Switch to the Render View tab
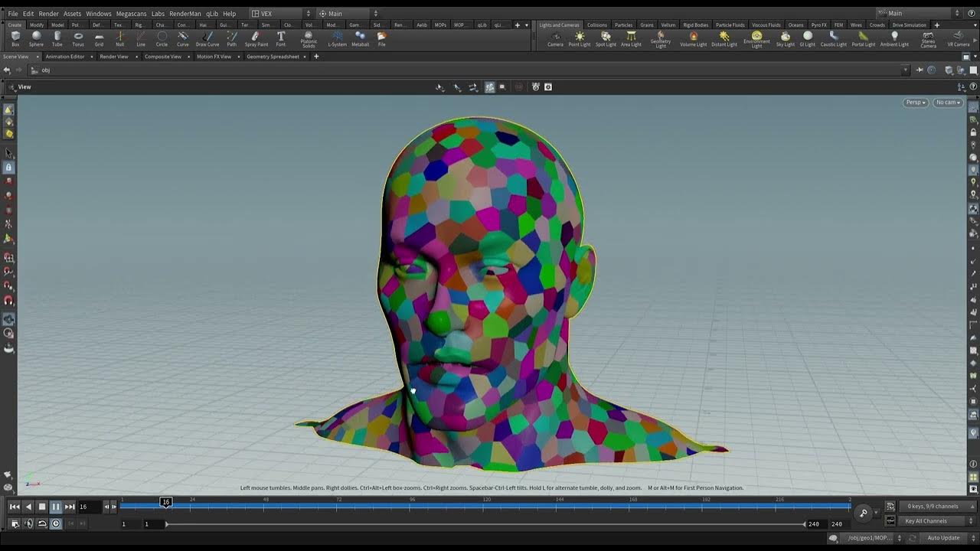The image size is (980, 551). click(114, 57)
